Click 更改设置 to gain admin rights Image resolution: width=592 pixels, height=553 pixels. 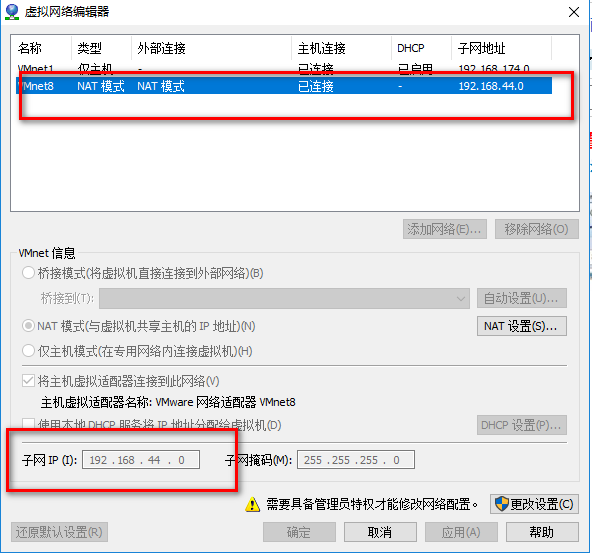(x=534, y=504)
